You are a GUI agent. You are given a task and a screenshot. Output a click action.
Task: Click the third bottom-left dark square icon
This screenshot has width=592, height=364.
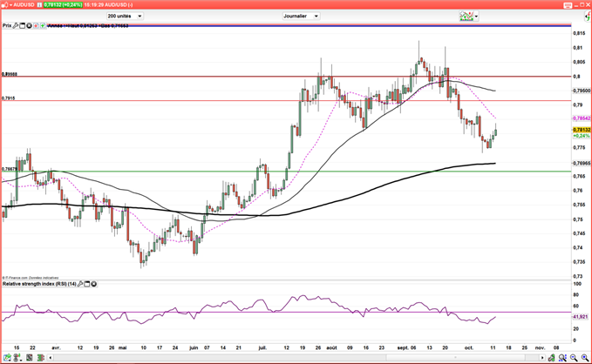click(30, 357)
